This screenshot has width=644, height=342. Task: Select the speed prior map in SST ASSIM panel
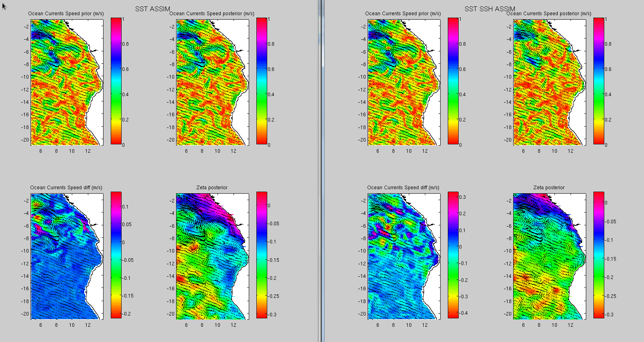[x=67, y=82]
